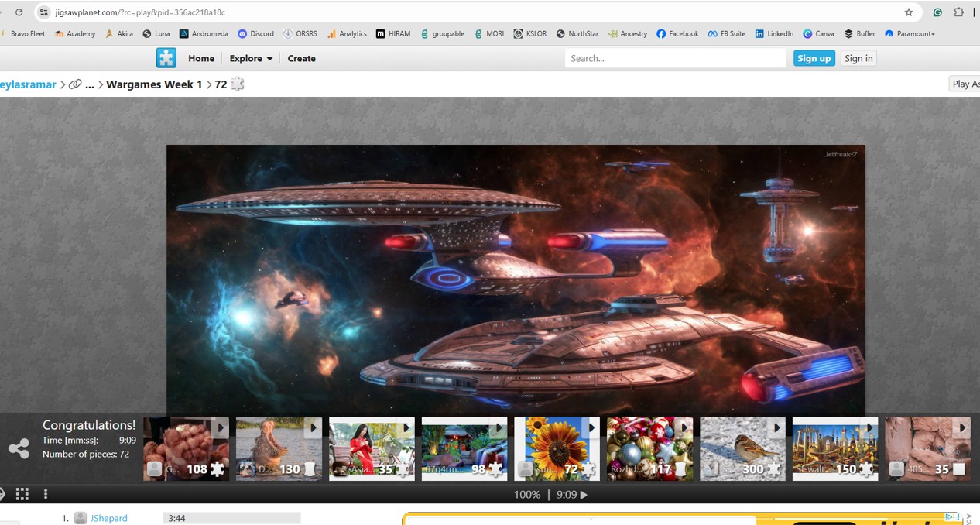Screen dimensions: 980x525
Task: Open the browser extensions puzzle icon
Action: click(x=959, y=12)
